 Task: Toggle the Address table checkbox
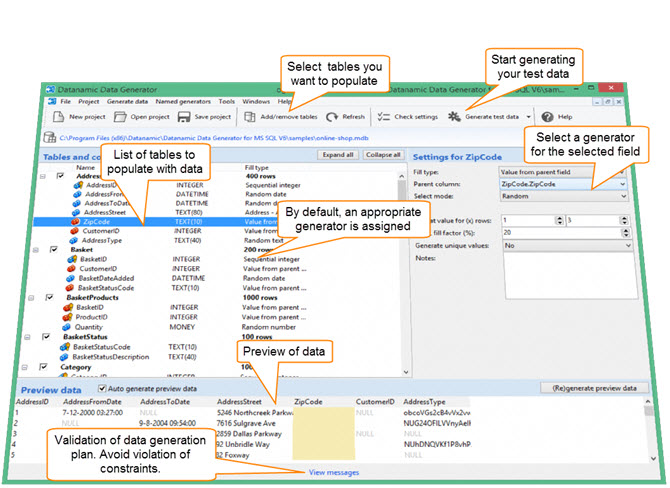tap(60, 176)
